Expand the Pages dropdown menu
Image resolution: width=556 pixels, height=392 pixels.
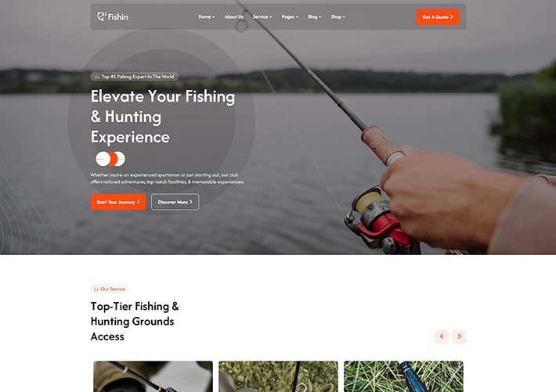pos(290,16)
